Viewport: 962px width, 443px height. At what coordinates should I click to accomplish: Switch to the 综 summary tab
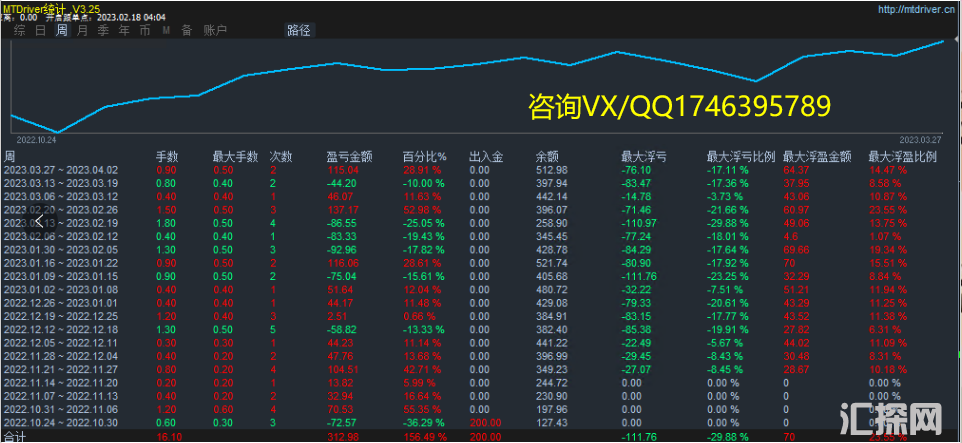click(20, 30)
